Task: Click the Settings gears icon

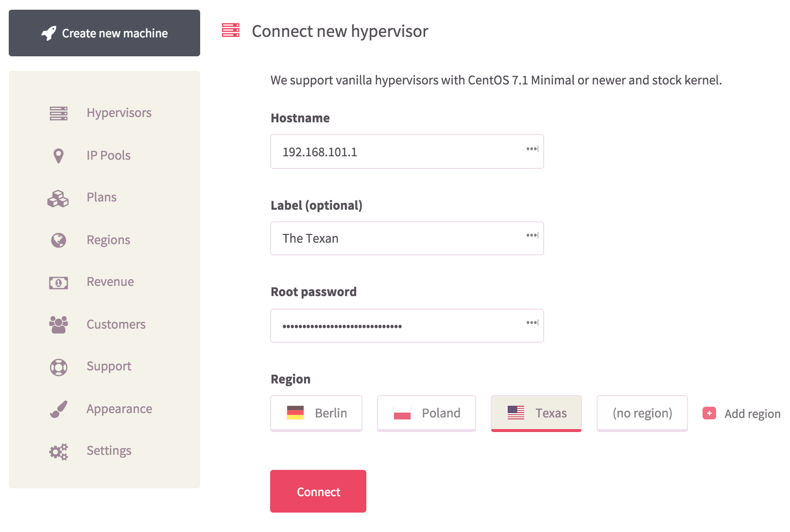Action: pyautogui.click(x=58, y=452)
